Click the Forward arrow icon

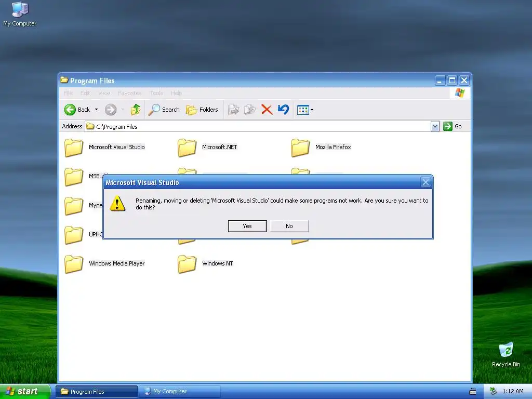point(111,110)
